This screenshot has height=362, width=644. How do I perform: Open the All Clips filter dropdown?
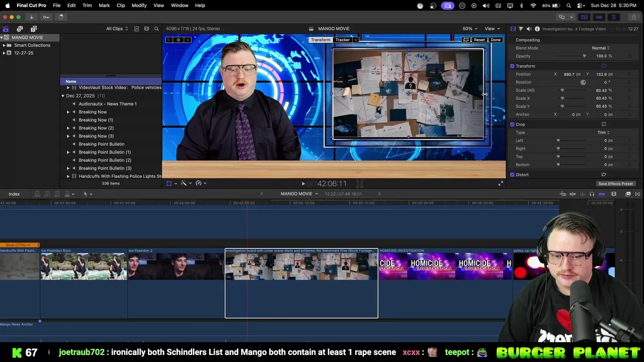coord(117,29)
